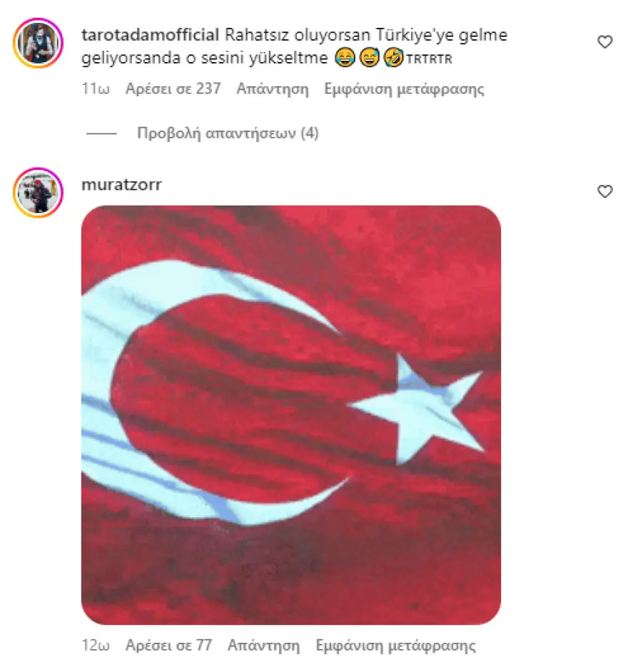Click the 12ω comment timestamp

coord(95,645)
